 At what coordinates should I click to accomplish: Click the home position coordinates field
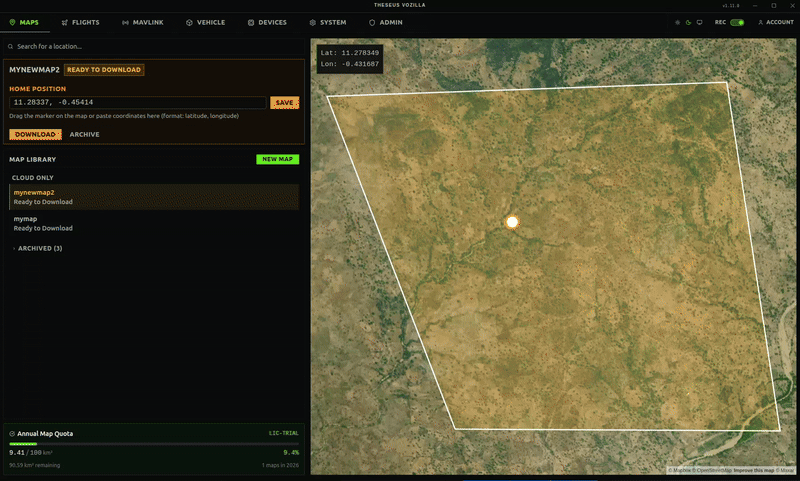point(137,102)
